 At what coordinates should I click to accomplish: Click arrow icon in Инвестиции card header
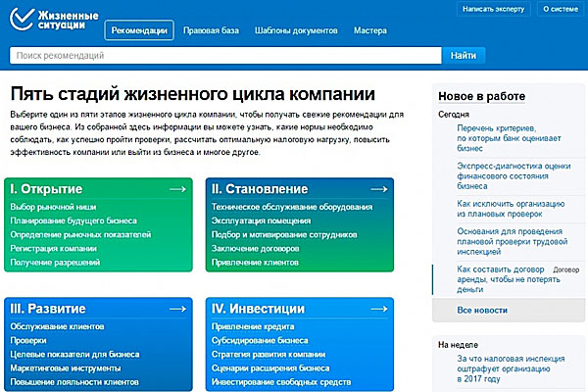376,308
